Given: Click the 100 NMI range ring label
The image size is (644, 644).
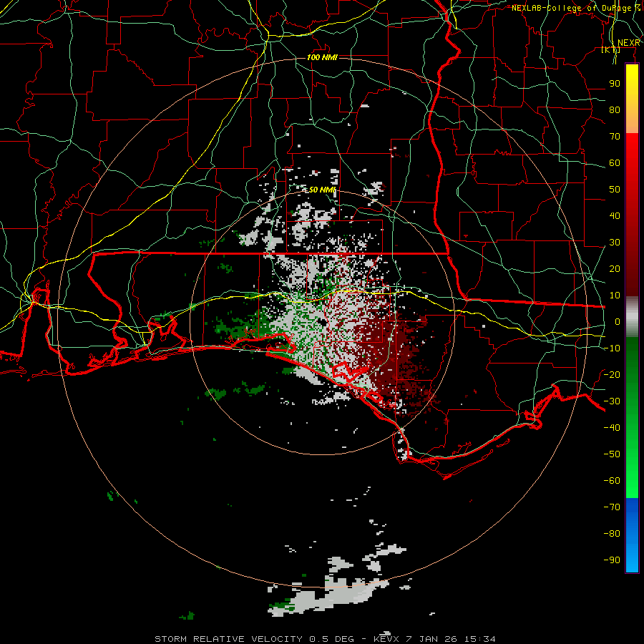Looking at the screenshot, I should point(322,57).
